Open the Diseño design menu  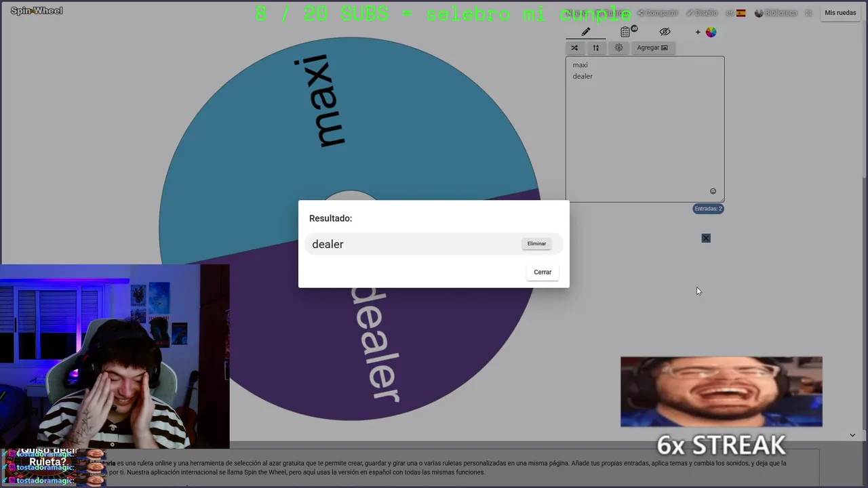(701, 13)
